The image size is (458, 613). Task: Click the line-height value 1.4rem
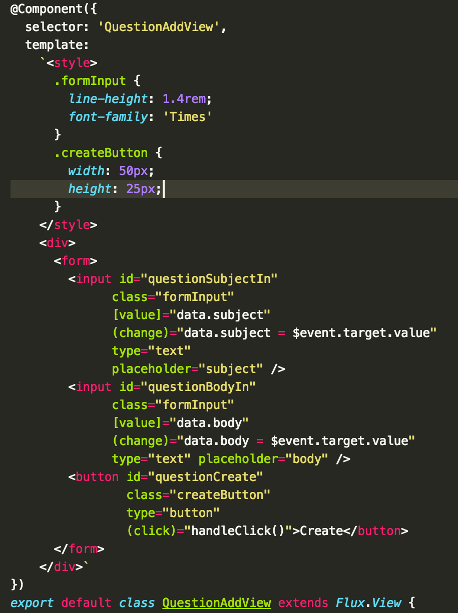(x=184, y=99)
